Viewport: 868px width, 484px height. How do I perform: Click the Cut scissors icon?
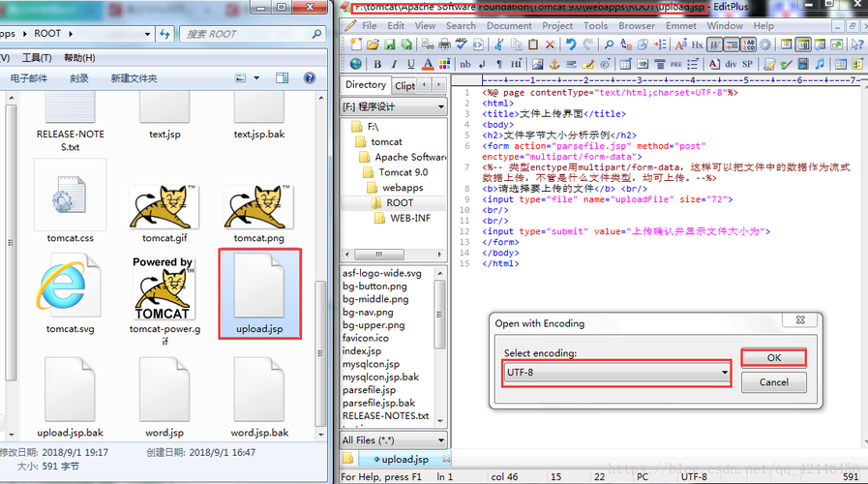click(x=499, y=45)
